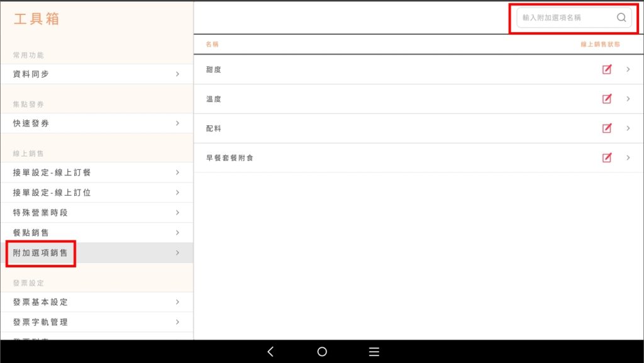Expand the 甜度 row chevron
644x363 pixels.
(x=628, y=69)
